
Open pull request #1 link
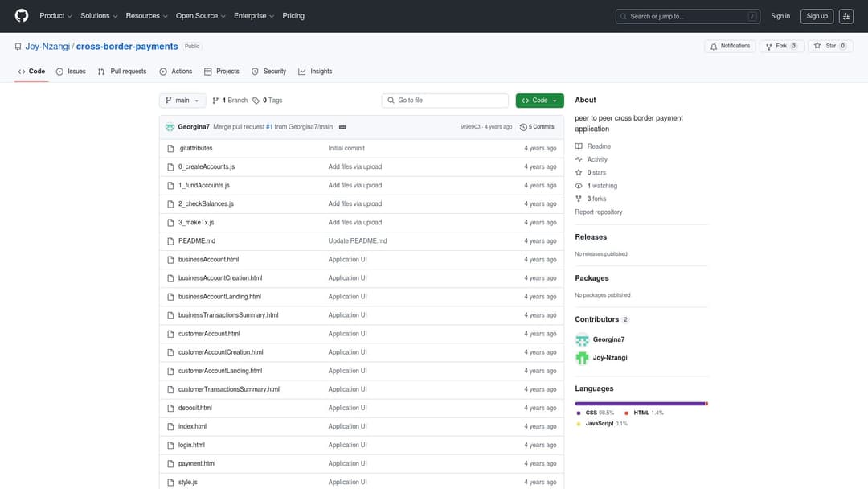[269, 127]
